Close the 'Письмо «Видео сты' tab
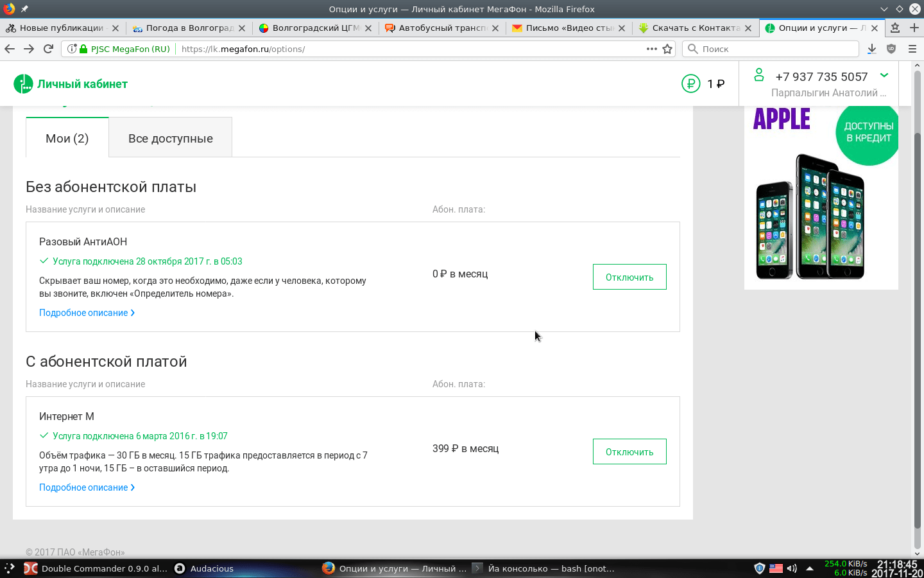This screenshot has width=924, height=578. coord(622,28)
